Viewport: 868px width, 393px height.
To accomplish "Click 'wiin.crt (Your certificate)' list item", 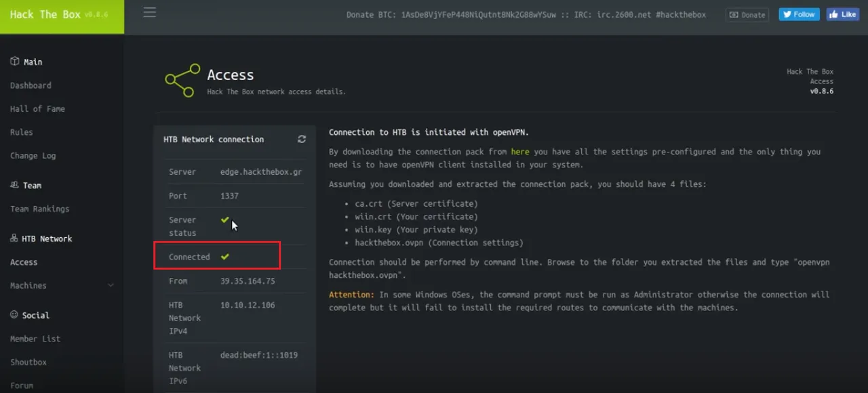I will tap(416, 217).
